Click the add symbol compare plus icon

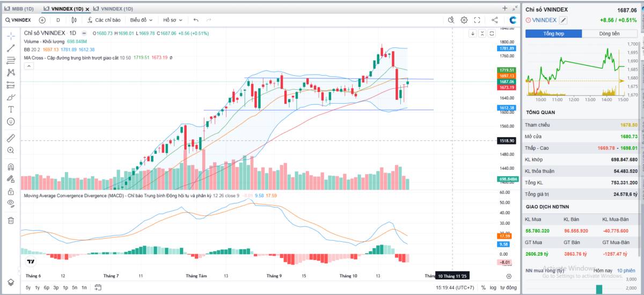(x=42, y=20)
